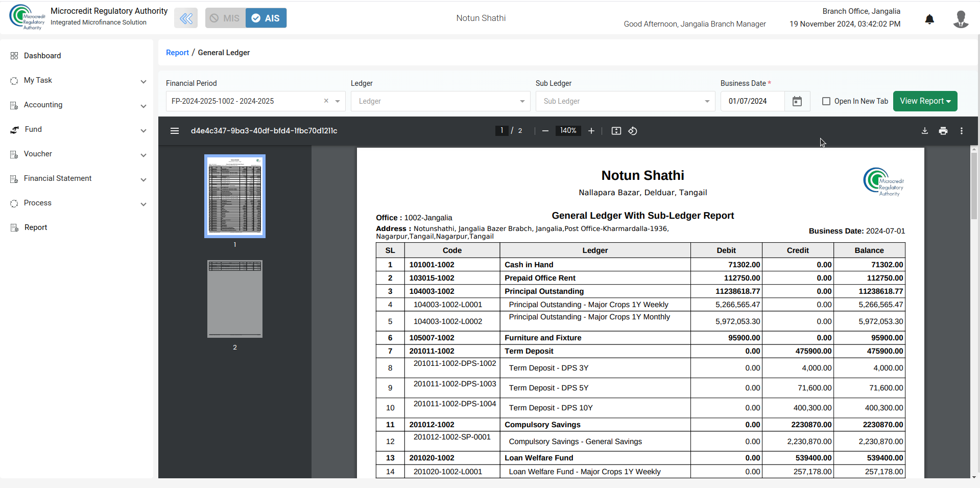Click the Business Date input field
The image size is (980, 488).
tap(752, 101)
